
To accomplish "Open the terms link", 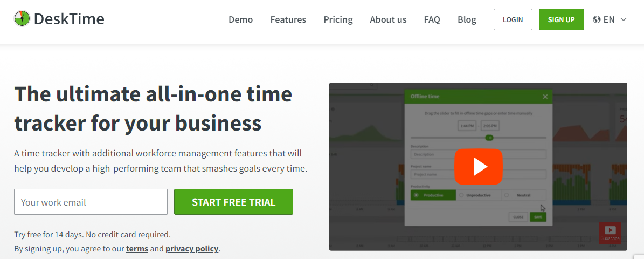I will 137,248.
